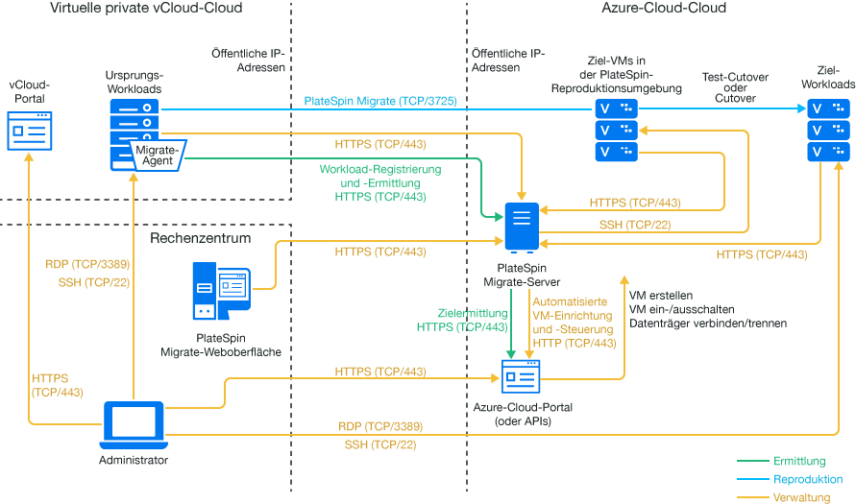The width and height of the screenshot is (856, 504).
Task: Click the Administrator laptop icon
Action: click(133, 424)
